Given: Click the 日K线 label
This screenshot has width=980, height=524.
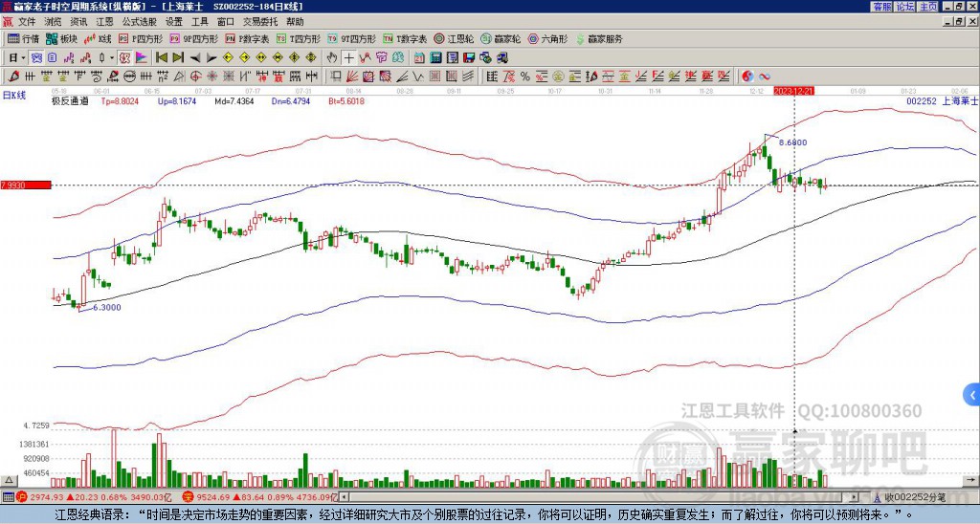Looking at the screenshot, I should (14, 95).
